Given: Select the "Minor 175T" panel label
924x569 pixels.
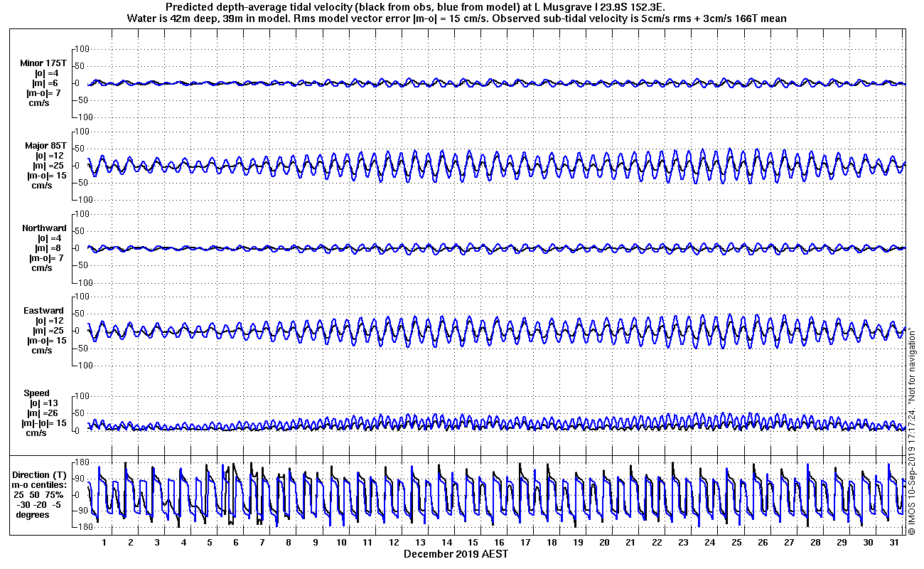Looking at the screenshot, I should pyautogui.click(x=44, y=63).
